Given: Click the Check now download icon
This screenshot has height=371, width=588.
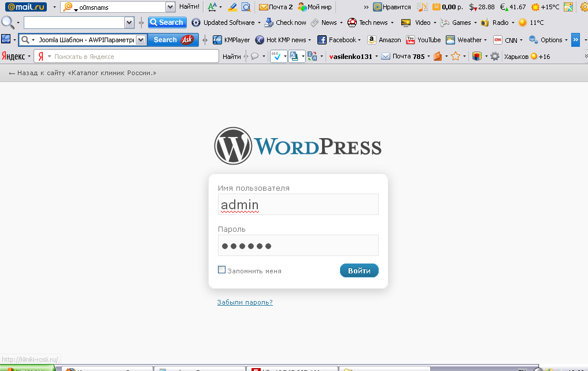Looking at the screenshot, I should [269, 23].
